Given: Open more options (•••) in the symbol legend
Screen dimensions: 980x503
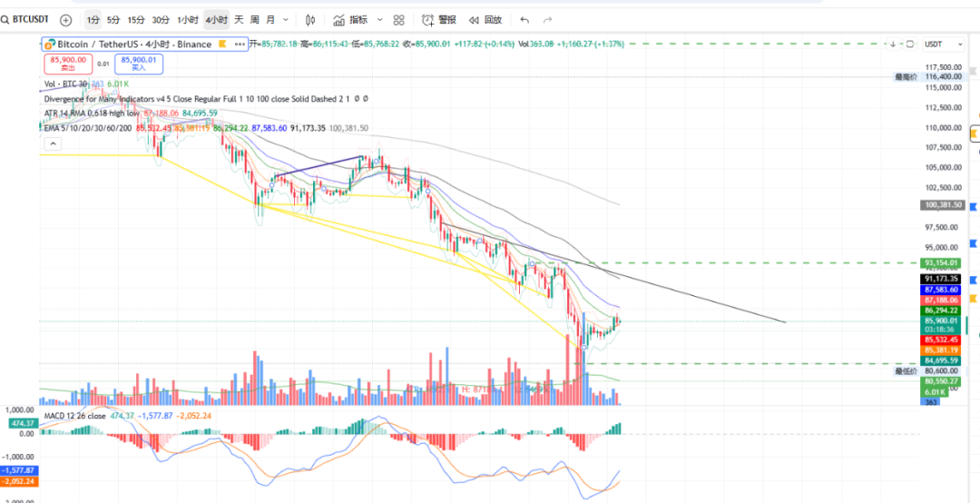Looking at the screenshot, I should coord(239,44).
